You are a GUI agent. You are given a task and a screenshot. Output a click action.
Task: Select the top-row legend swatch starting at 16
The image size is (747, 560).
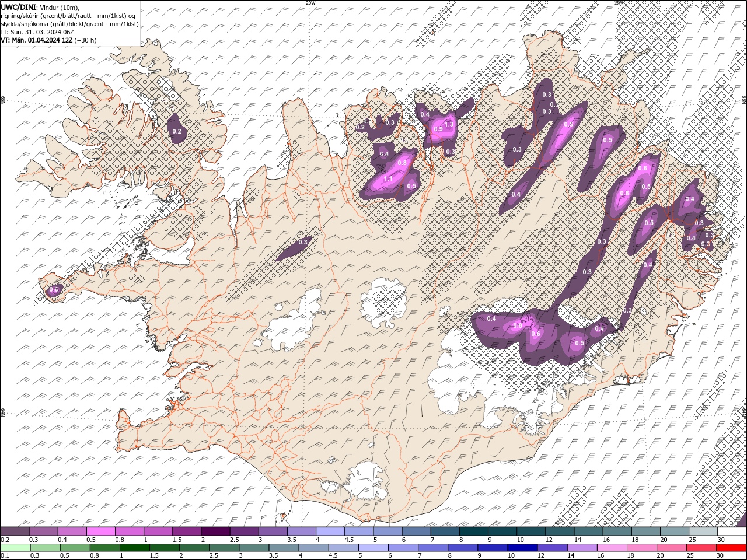(x=617, y=531)
